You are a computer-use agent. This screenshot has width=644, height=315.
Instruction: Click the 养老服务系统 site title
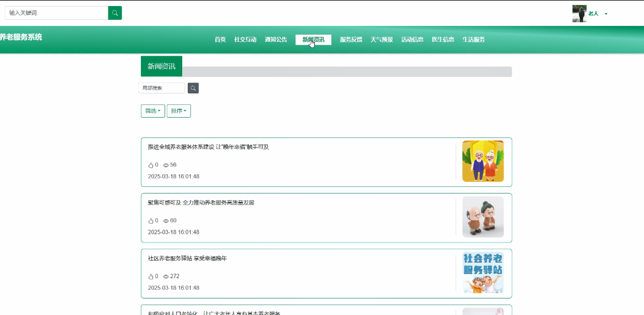20,37
